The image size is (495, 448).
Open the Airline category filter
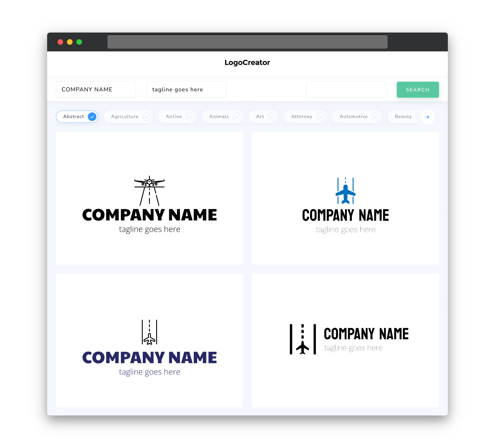click(178, 116)
